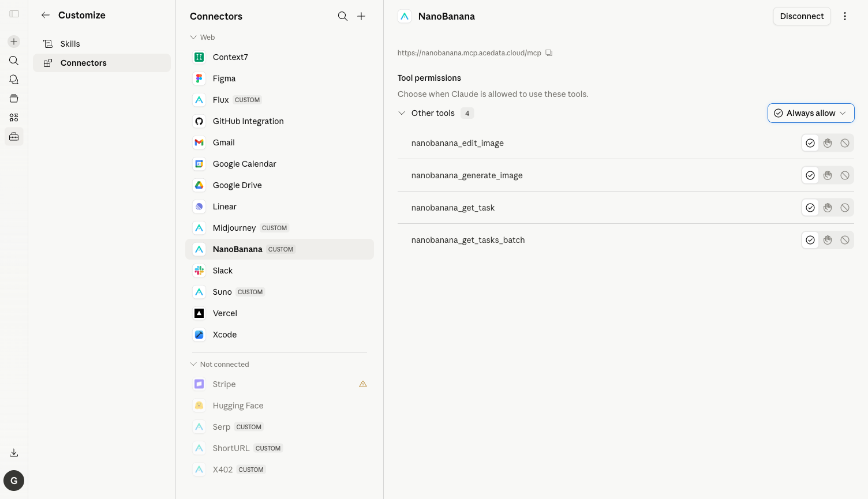Collapse the Other tools section
The height and width of the screenshot is (499, 868).
pos(402,113)
